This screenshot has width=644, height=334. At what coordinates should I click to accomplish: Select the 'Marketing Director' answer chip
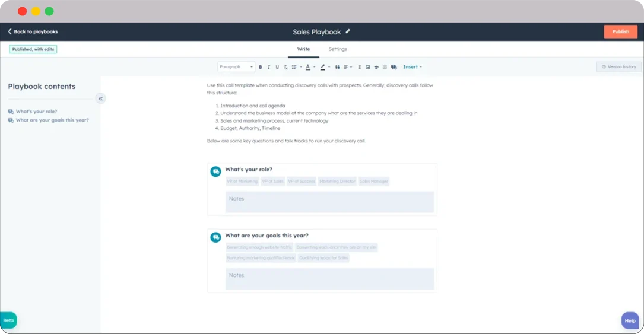pyautogui.click(x=337, y=182)
